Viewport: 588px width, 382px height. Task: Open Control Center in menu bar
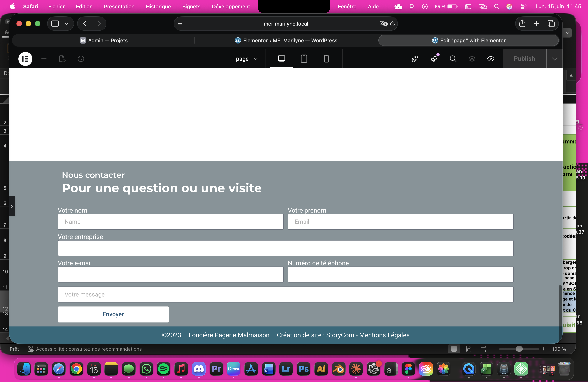pyautogui.click(x=524, y=6)
